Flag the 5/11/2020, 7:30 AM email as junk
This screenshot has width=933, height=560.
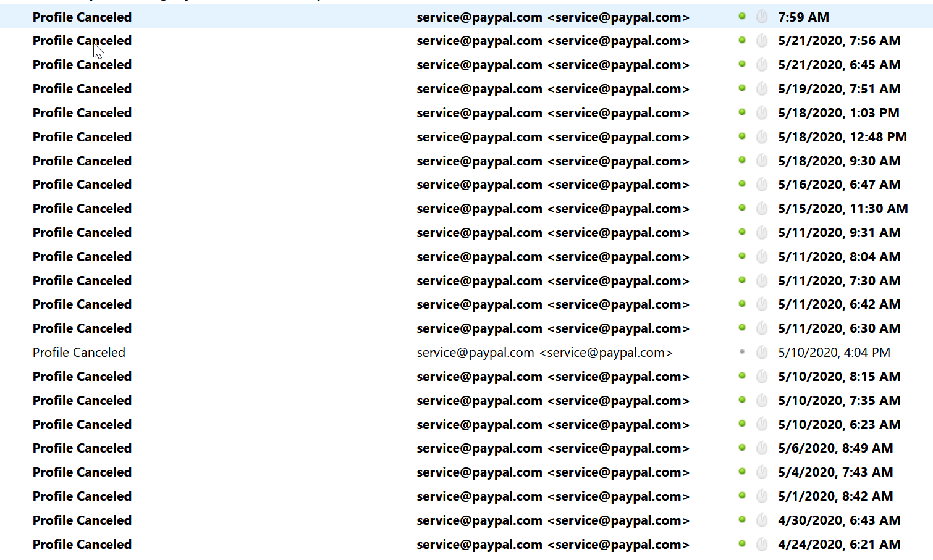tap(762, 280)
